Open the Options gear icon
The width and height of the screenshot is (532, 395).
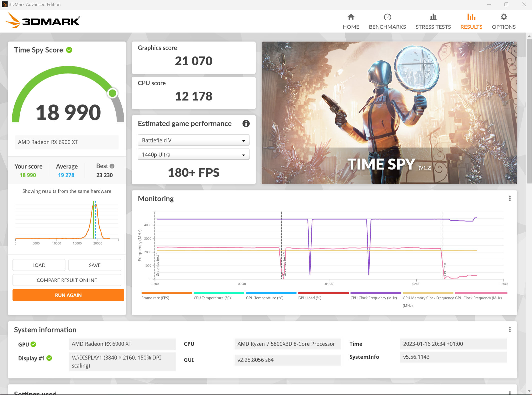503,17
